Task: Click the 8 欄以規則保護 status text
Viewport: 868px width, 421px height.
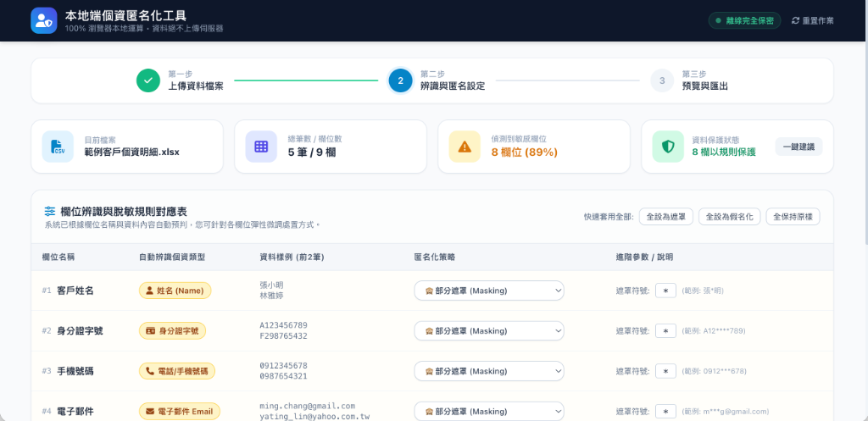Action: (724, 152)
